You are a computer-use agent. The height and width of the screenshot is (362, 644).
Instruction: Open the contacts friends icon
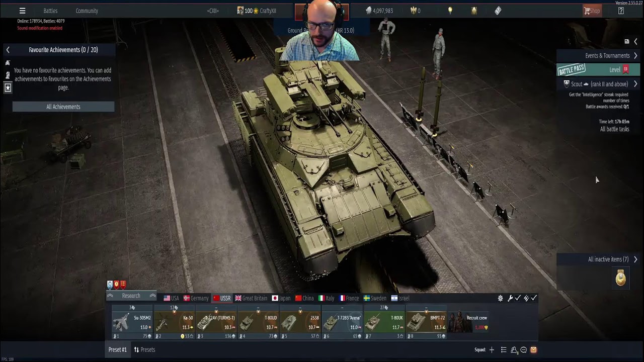pyautogui.click(x=514, y=350)
